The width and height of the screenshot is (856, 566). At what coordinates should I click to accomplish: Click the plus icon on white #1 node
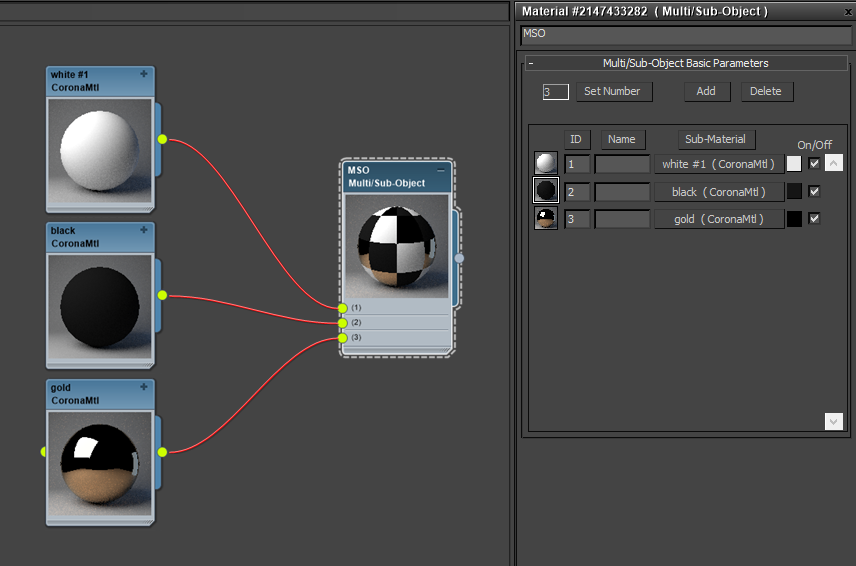point(144,74)
